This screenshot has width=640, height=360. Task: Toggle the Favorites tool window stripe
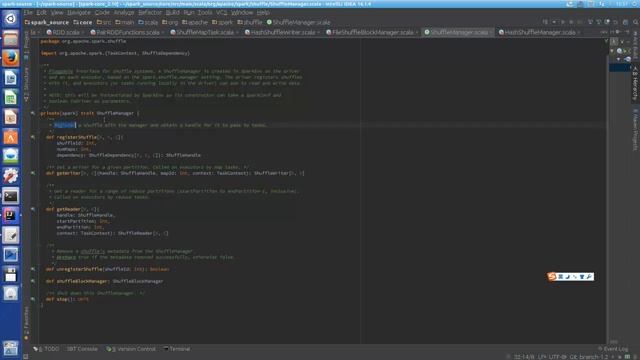pyautogui.click(x=27, y=324)
